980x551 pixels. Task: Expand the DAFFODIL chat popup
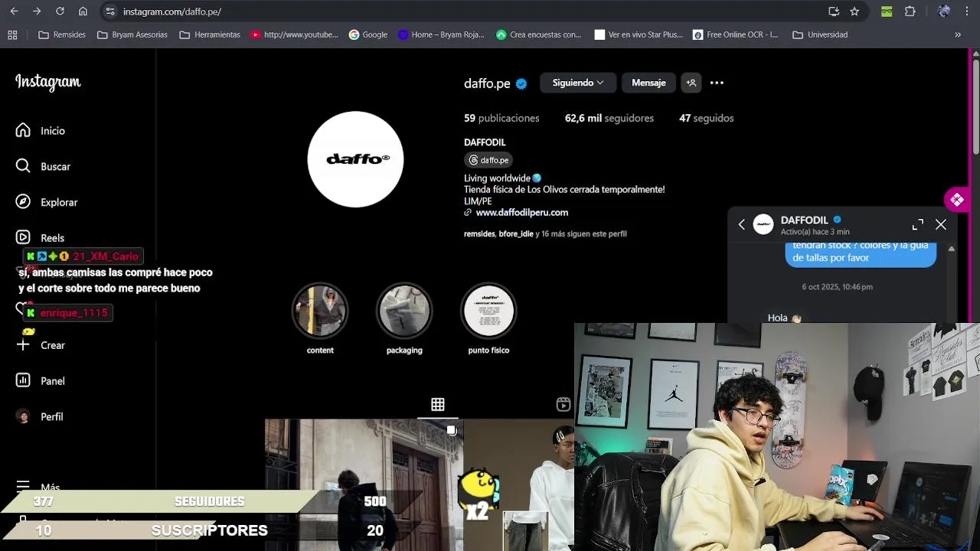click(x=918, y=224)
